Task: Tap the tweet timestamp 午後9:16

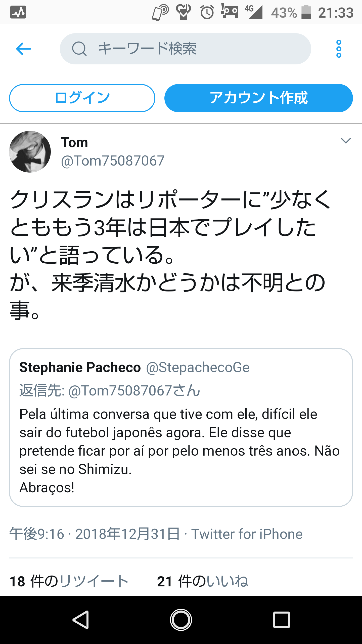Action: [37, 534]
